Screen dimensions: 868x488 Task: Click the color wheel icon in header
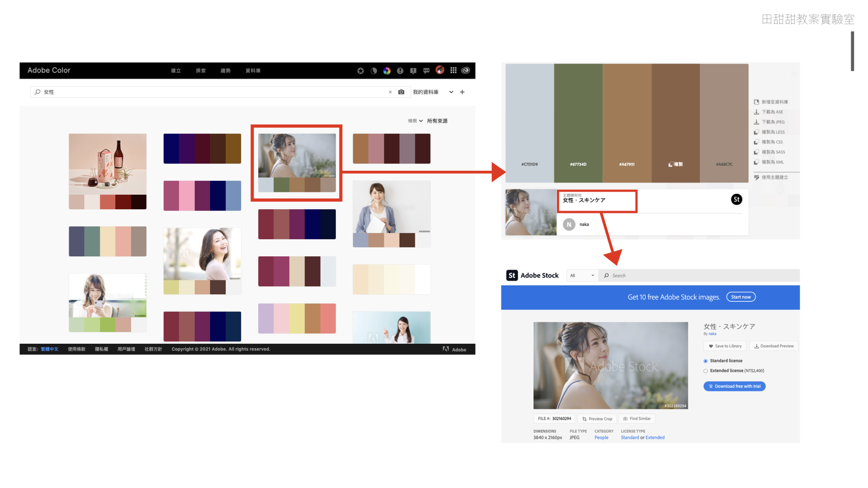pyautogui.click(x=387, y=70)
